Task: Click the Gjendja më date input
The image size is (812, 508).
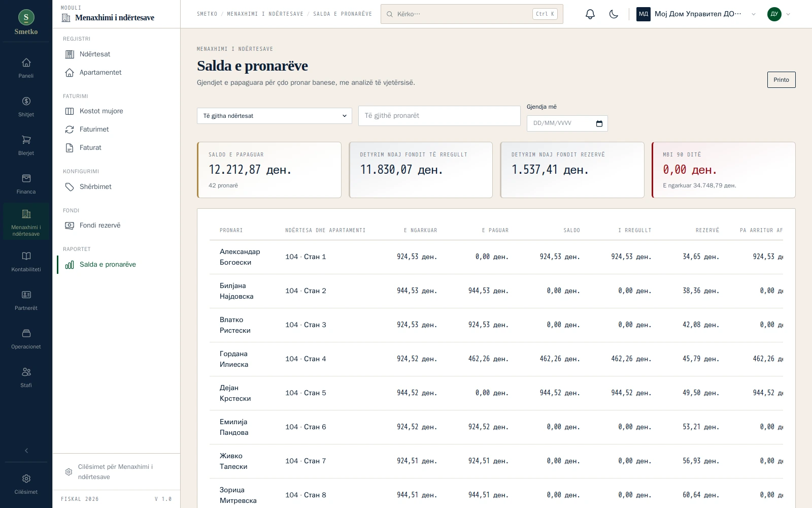Action: pyautogui.click(x=567, y=123)
